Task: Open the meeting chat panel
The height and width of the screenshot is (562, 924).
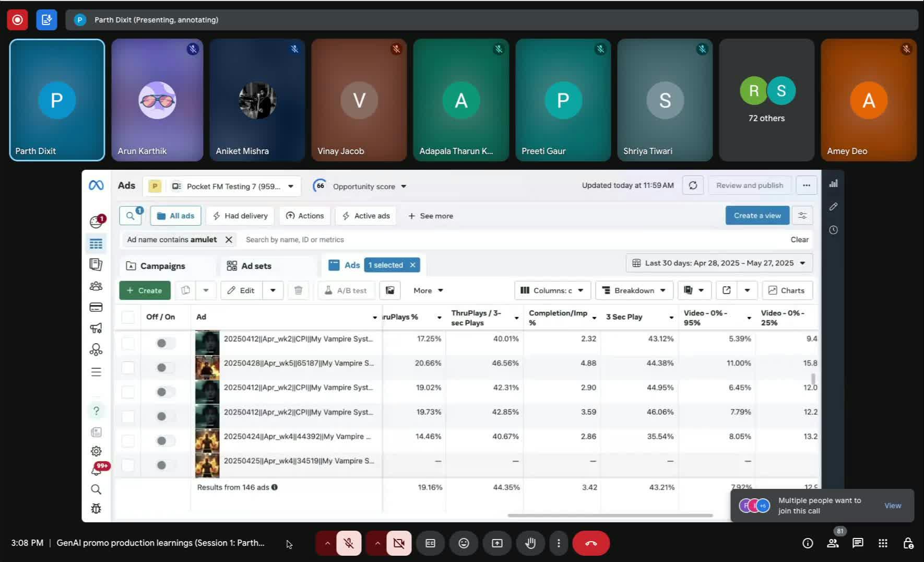Action: point(858,543)
